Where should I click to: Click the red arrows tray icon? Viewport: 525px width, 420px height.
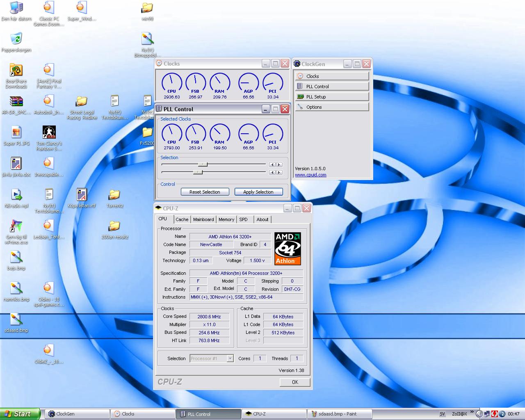[495, 414]
